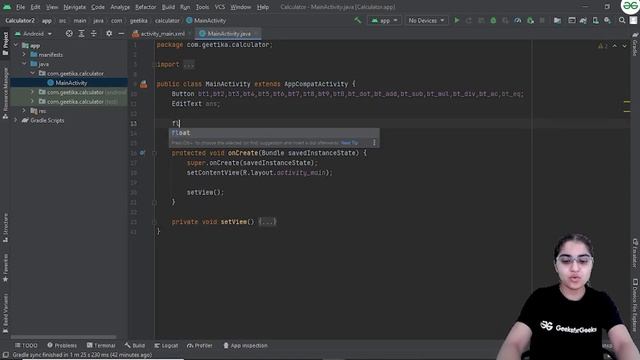Viewport: 640px width, 360px height.
Task: Open the Logcat tool window
Action: click(166, 345)
